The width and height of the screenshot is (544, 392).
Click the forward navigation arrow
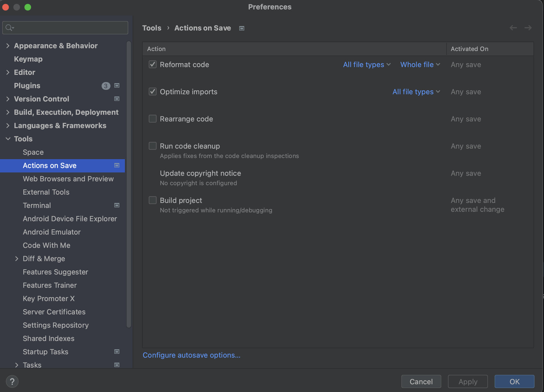click(x=528, y=28)
